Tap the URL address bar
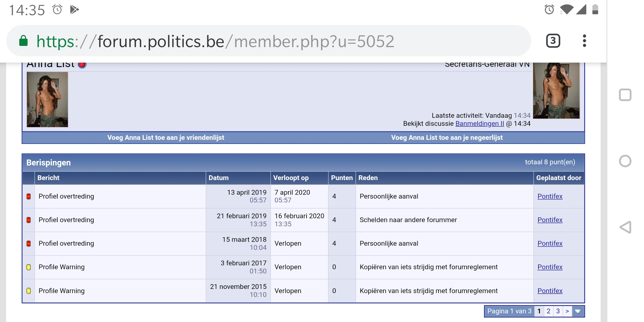Image resolution: width=644 pixels, height=322 pixels. pos(268,41)
